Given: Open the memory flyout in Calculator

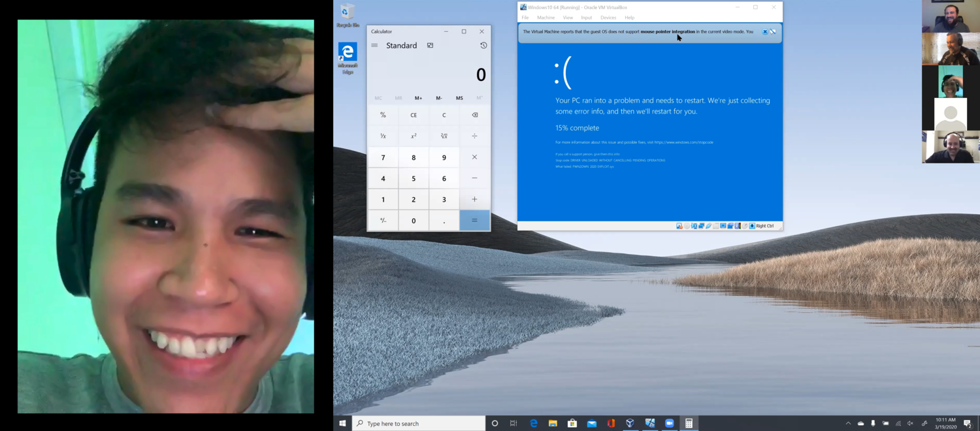Looking at the screenshot, I should click(480, 98).
